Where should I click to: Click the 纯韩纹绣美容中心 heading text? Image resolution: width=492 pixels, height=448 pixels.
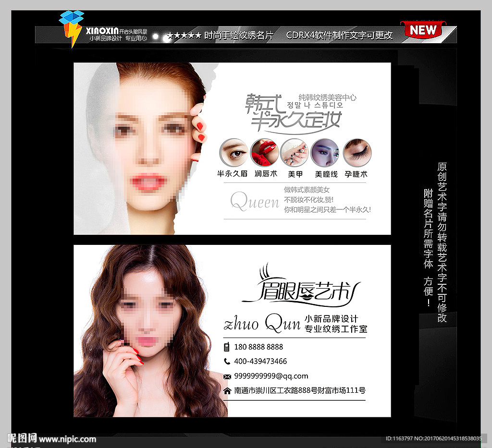(327, 97)
